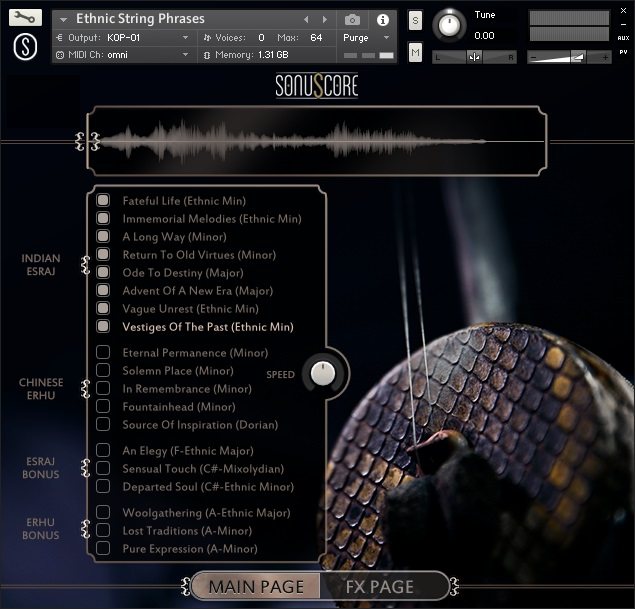The height and width of the screenshot is (609, 635).
Task: Click the Sonuscore circular S logo
Action: [x=25, y=47]
